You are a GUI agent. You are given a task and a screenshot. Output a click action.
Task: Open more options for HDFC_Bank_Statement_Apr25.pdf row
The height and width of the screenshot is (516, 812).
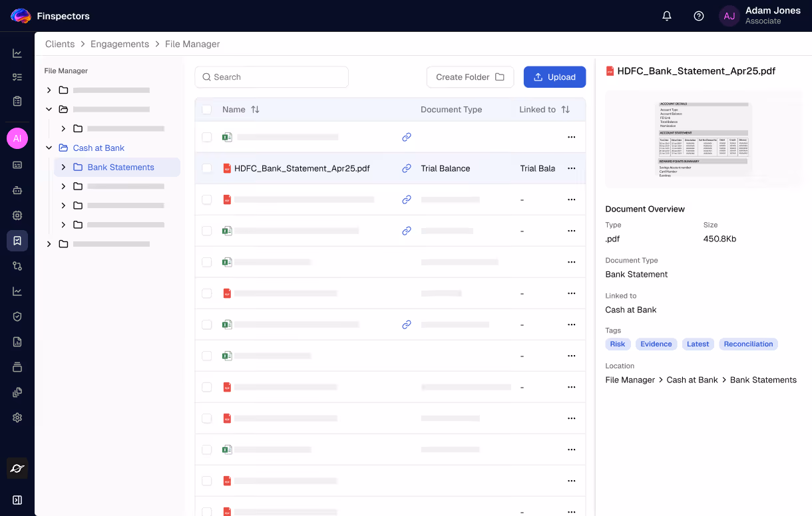pos(571,168)
